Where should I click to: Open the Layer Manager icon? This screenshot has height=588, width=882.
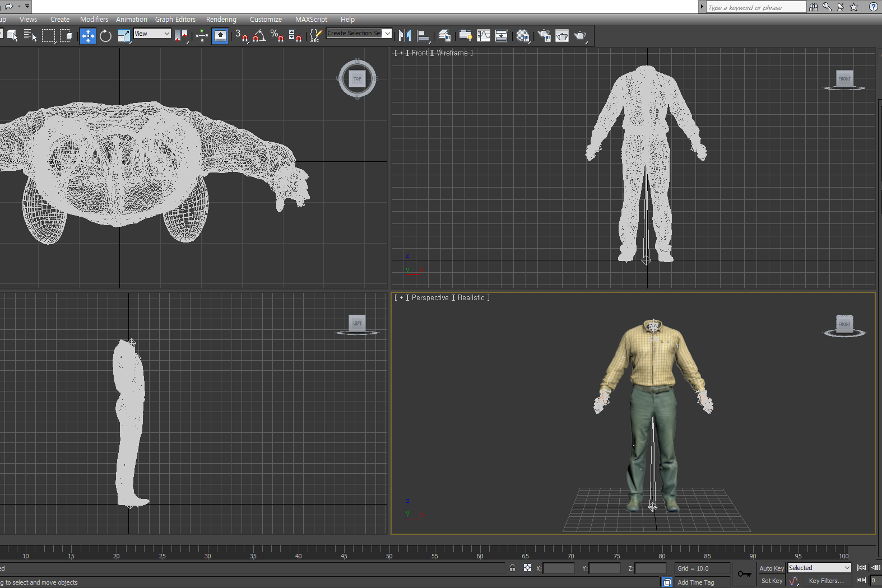(444, 36)
